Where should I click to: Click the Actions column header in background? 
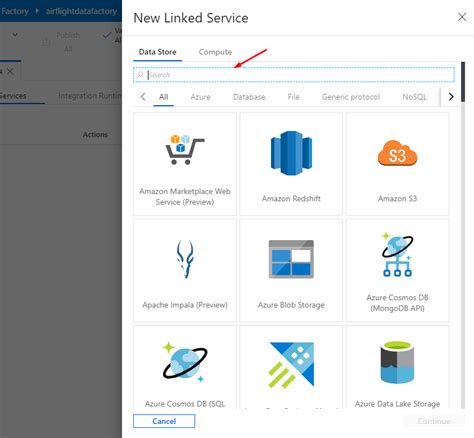[x=95, y=135]
